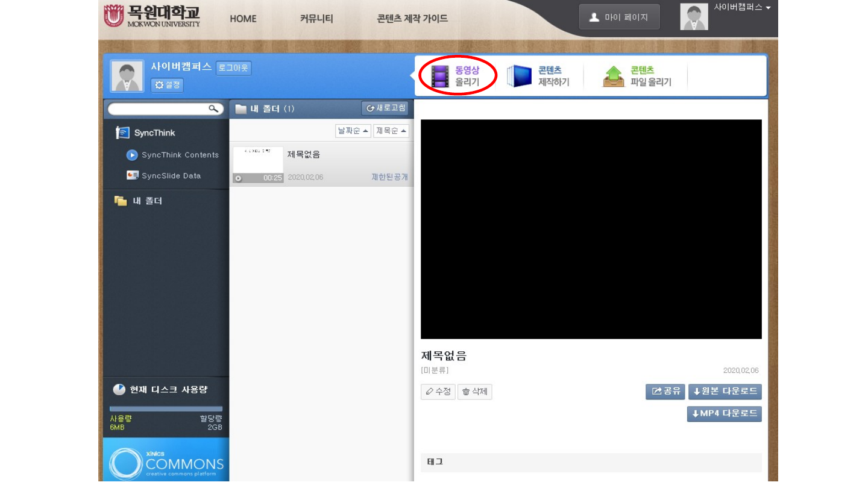Click the profile avatar in blue header
The image size is (868, 488).
pos(127,77)
